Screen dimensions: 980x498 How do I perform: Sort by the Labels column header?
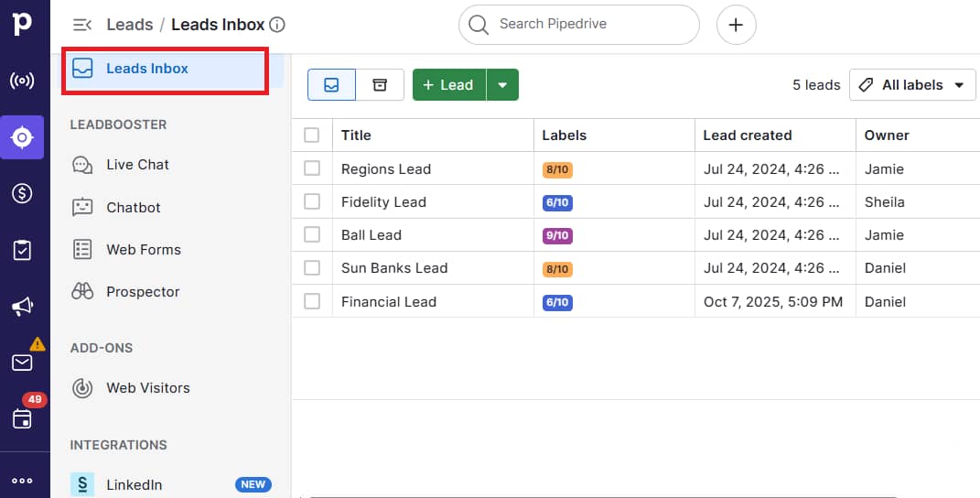pos(565,135)
